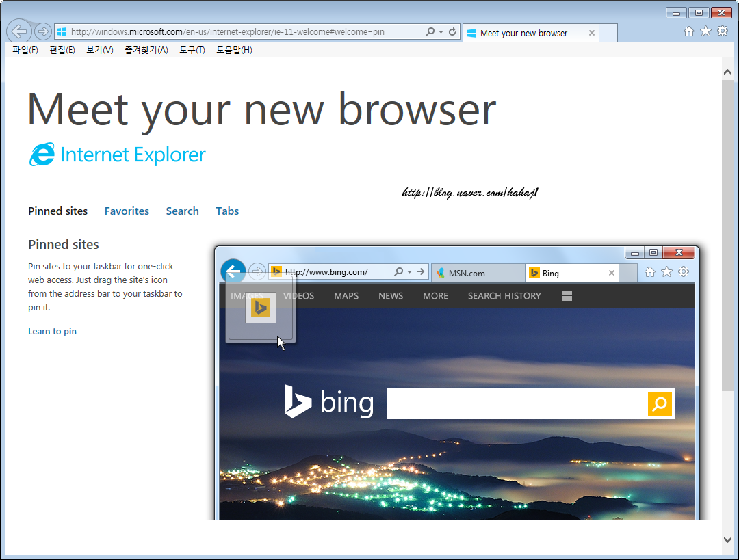
Task: Click the blue Back arrow in the demo browser
Action: point(233,271)
